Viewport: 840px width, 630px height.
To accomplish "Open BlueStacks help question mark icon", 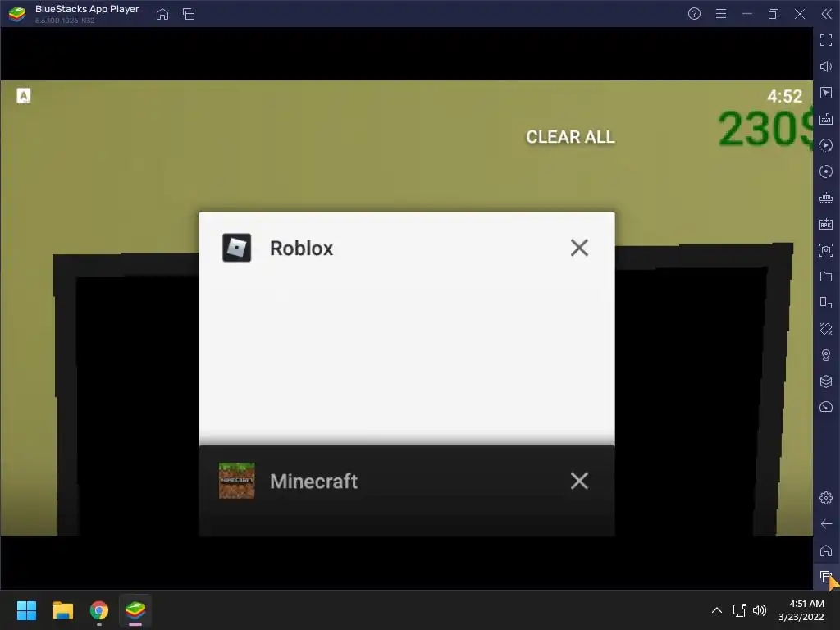I will pyautogui.click(x=694, y=14).
